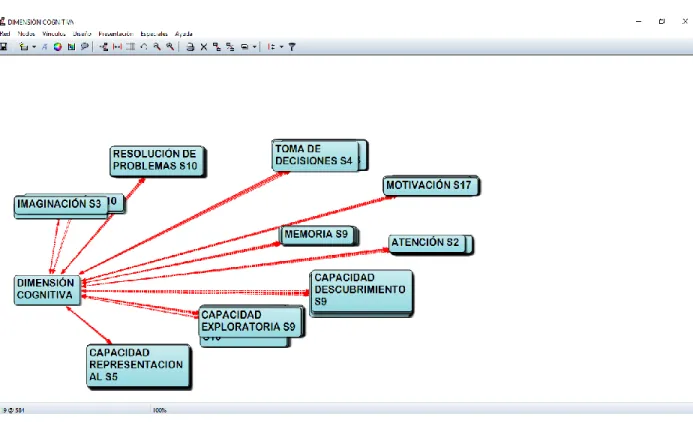Image resolution: width=693 pixels, height=426 pixels.
Task: Click the link nodes icon
Action: (104, 46)
